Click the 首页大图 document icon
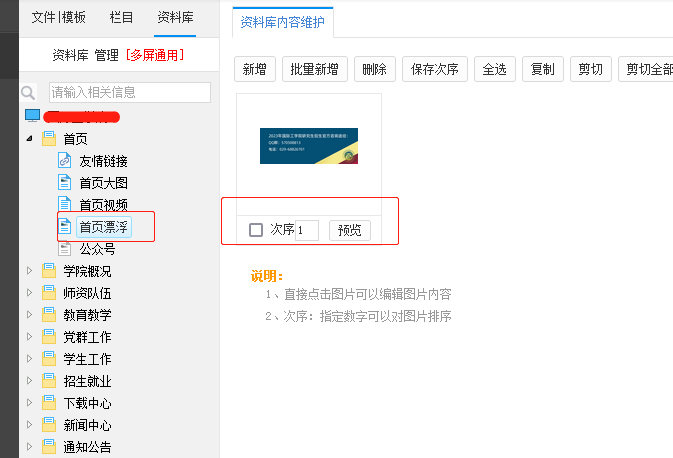This screenshot has width=673, height=458. 65,183
